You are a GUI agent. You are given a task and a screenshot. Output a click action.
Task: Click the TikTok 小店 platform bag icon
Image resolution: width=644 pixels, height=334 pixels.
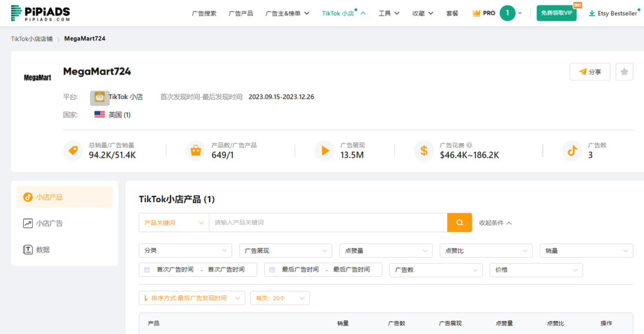pos(100,98)
